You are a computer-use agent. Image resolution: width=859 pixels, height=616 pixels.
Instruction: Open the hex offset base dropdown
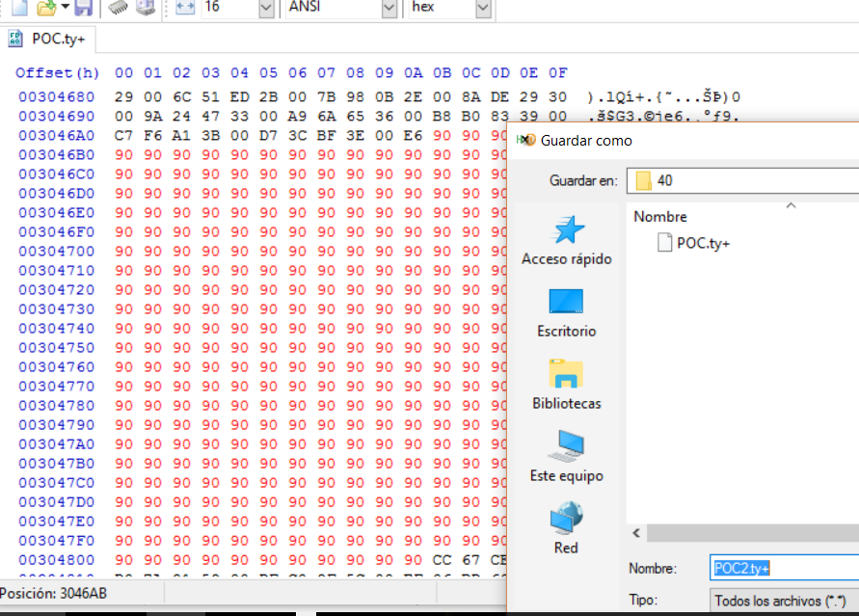coord(483,8)
